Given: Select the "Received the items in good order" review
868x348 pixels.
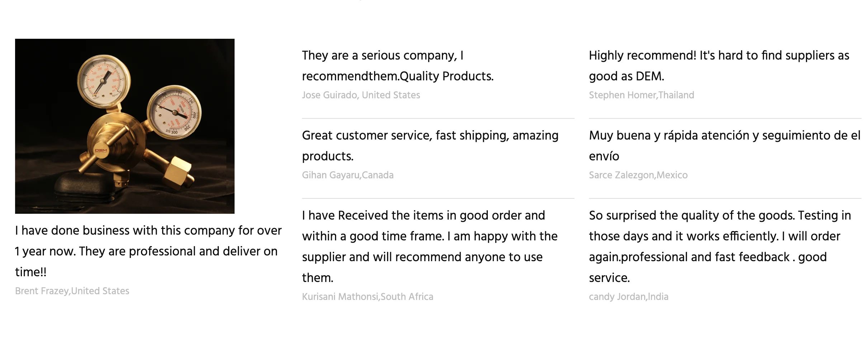Looking at the screenshot, I should (429, 246).
